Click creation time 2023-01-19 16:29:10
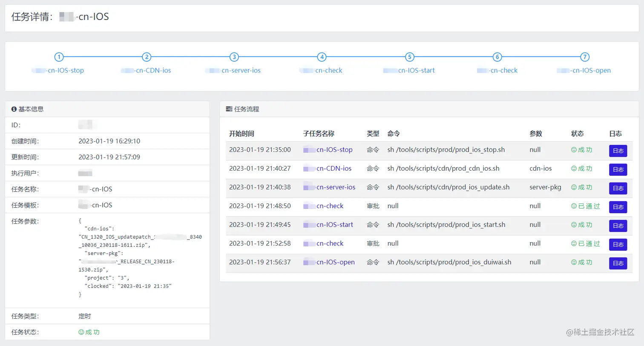The width and height of the screenshot is (644, 346). [109, 141]
